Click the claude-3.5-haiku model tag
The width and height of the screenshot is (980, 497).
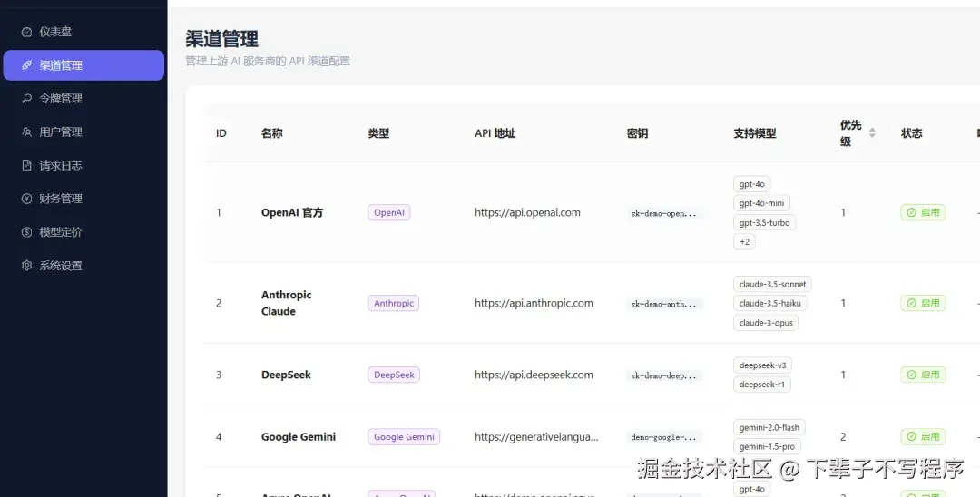pyautogui.click(x=770, y=304)
